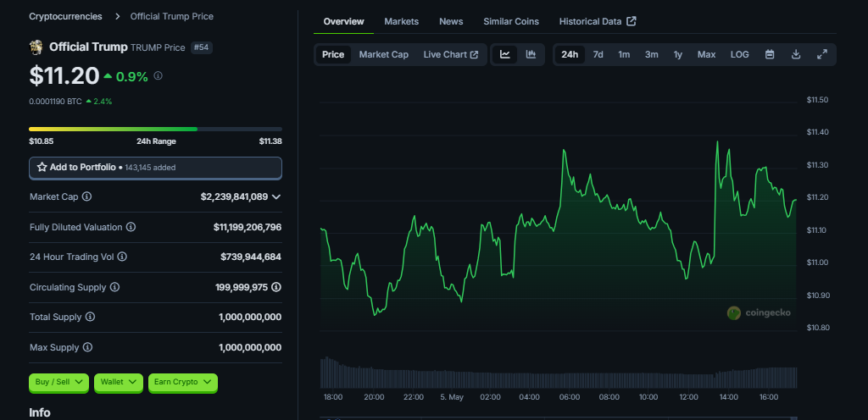The width and height of the screenshot is (868, 420).
Task: Click the volume bars below chart
Action: tap(558, 372)
